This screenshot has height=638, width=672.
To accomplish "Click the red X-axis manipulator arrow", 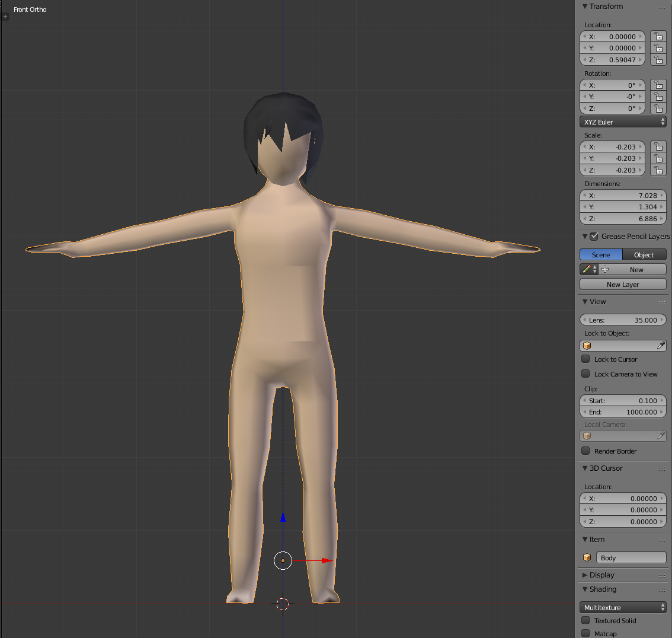I will pyautogui.click(x=327, y=560).
